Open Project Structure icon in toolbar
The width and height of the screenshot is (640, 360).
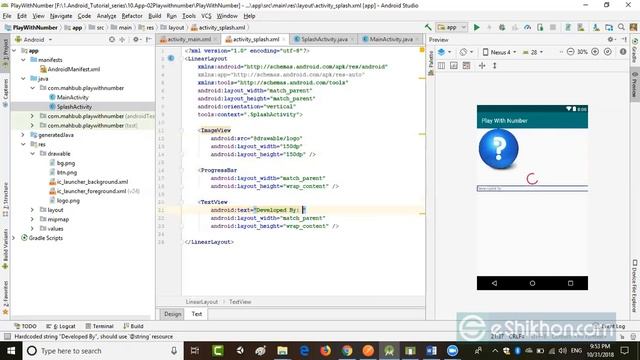tap(609, 27)
